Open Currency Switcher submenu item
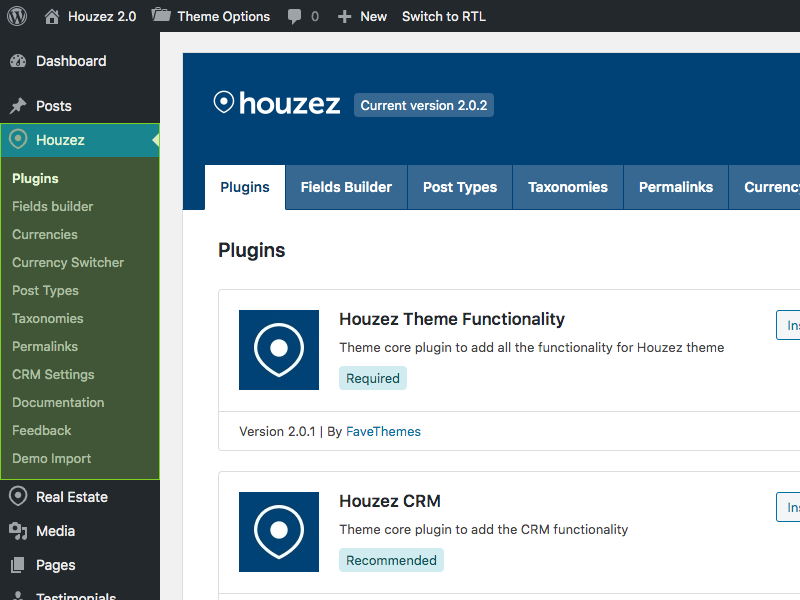Viewport: 800px width, 600px height. [68, 262]
